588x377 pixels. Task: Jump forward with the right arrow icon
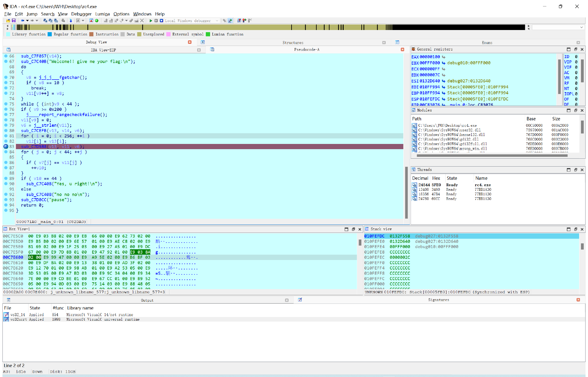coord(32,21)
